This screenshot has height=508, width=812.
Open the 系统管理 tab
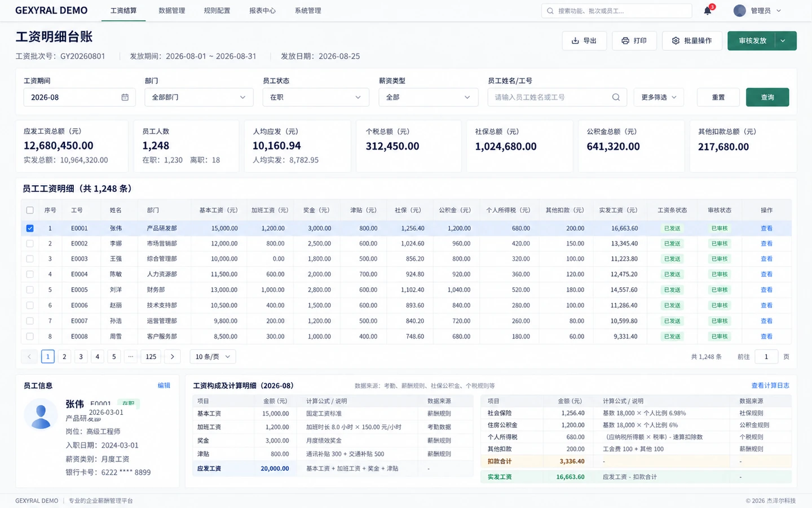pos(308,11)
